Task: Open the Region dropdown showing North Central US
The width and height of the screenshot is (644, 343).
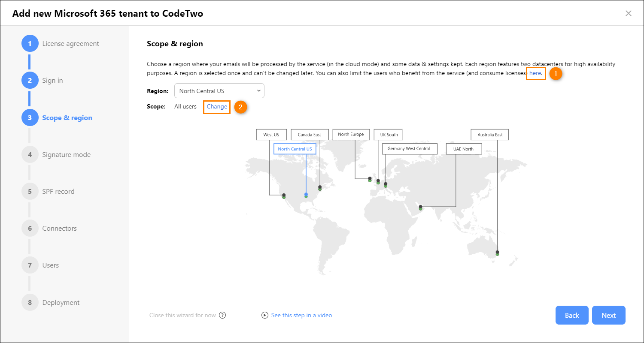Action: [x=219, y=91]
